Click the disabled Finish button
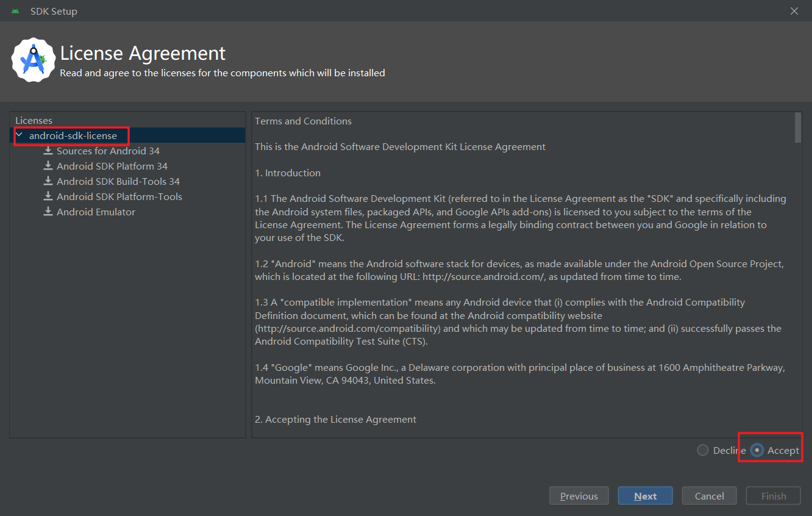 [774, 496]
